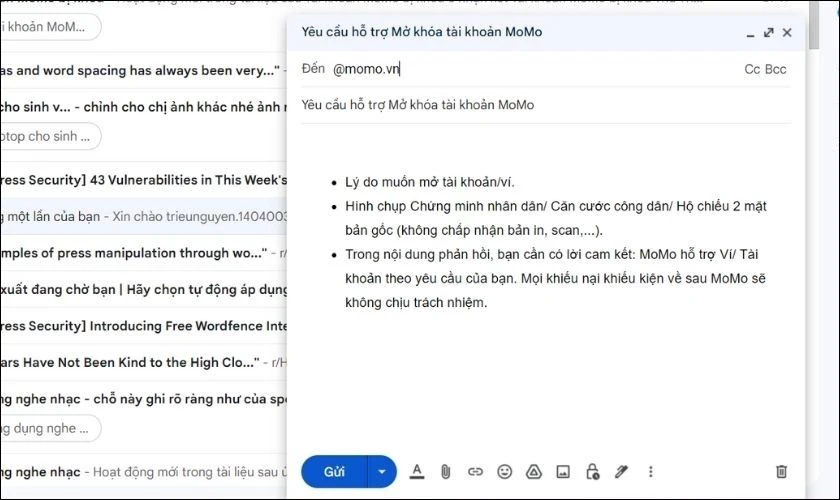Click the compose title bar text
The height and width of the screenshot is (500, 840).
click(422, 32)
